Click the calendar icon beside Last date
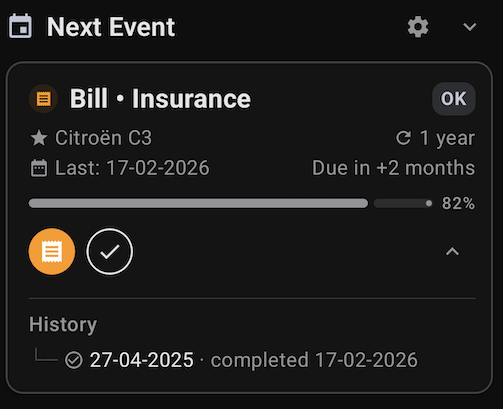This screenshot has height=409, width=503. pos(39,168)
